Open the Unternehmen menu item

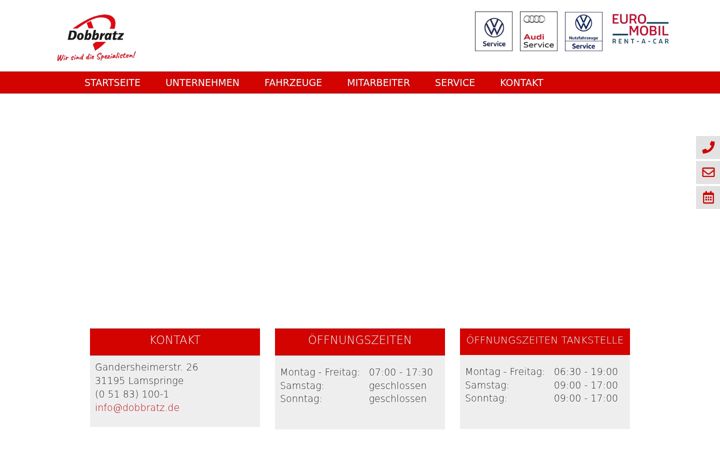point(202,83)
